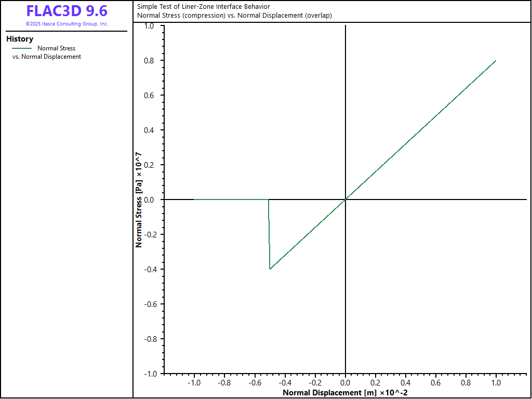Click the FLAC3D 9.6 logo title
532x399 pixels.
click(66, 11)
